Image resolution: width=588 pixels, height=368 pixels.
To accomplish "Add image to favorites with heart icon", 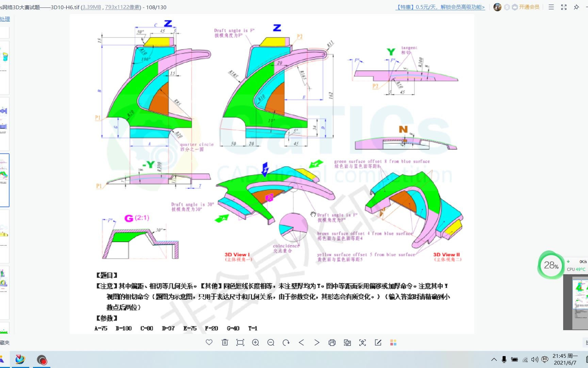I will [x=209, y=342].
